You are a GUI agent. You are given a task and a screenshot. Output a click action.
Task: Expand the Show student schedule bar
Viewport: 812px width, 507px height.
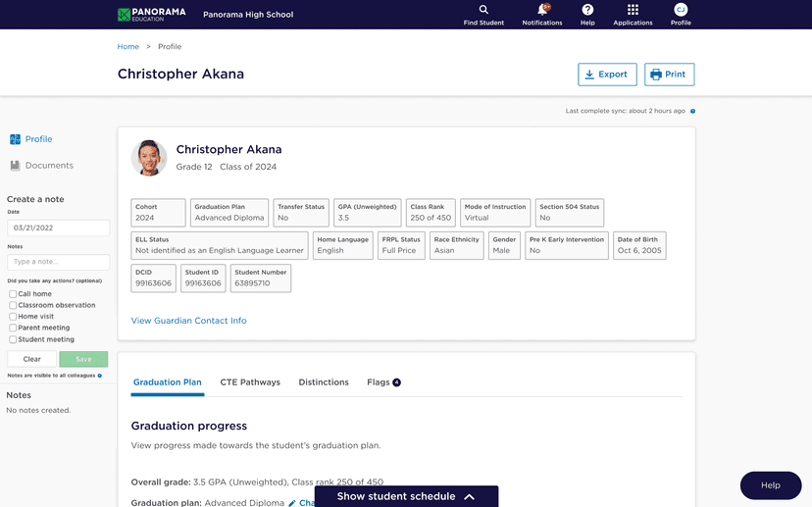point(406,496)
